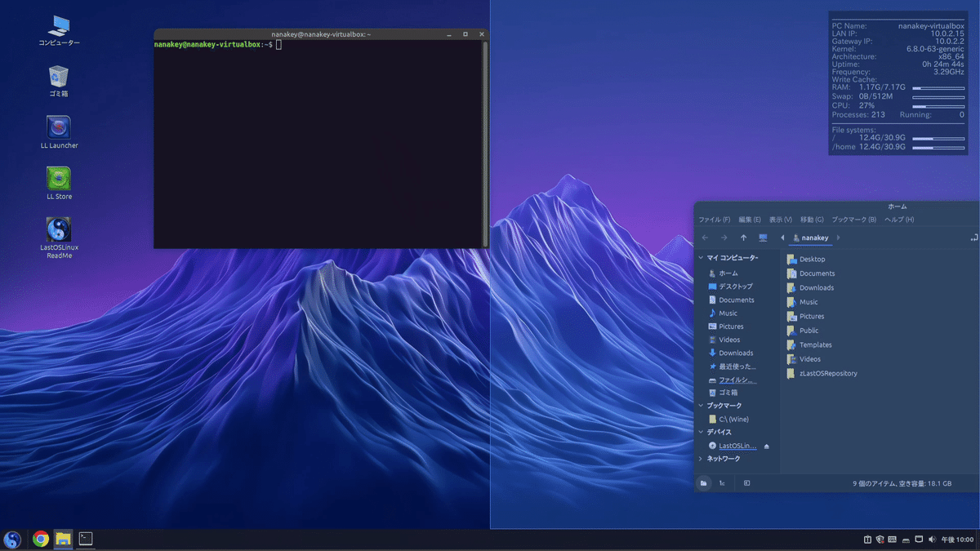The height and width of the screenshot is (551, 980).
Task: Collapse the マイ コンピューター section in the sidebar
Action: click(700, 257)
